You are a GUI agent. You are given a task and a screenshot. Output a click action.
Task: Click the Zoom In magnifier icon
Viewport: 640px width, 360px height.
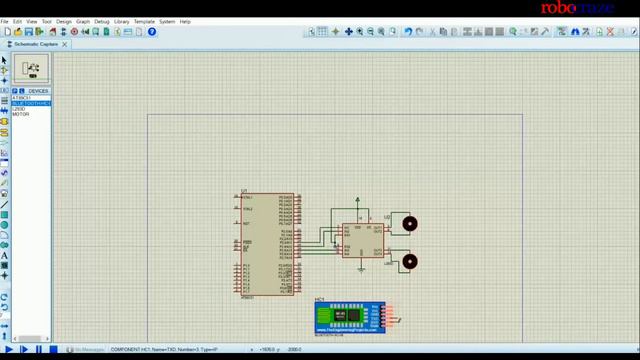coord(360,31)
